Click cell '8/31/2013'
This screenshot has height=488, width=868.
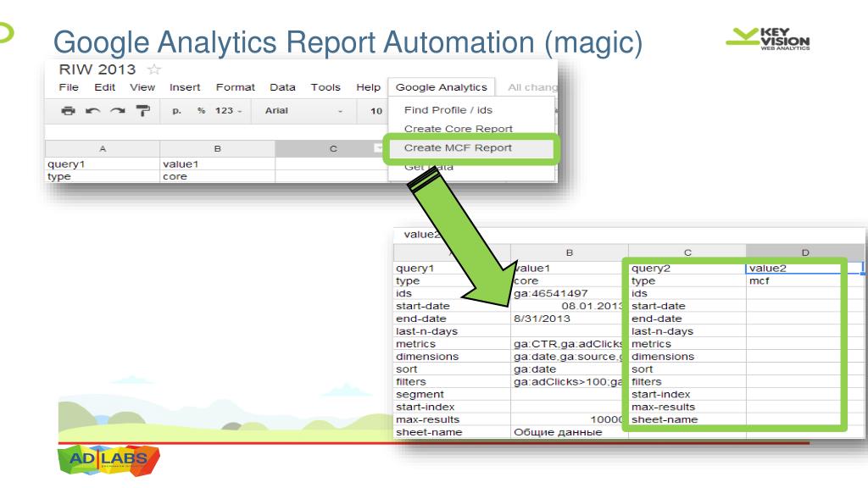pos(569,319)
